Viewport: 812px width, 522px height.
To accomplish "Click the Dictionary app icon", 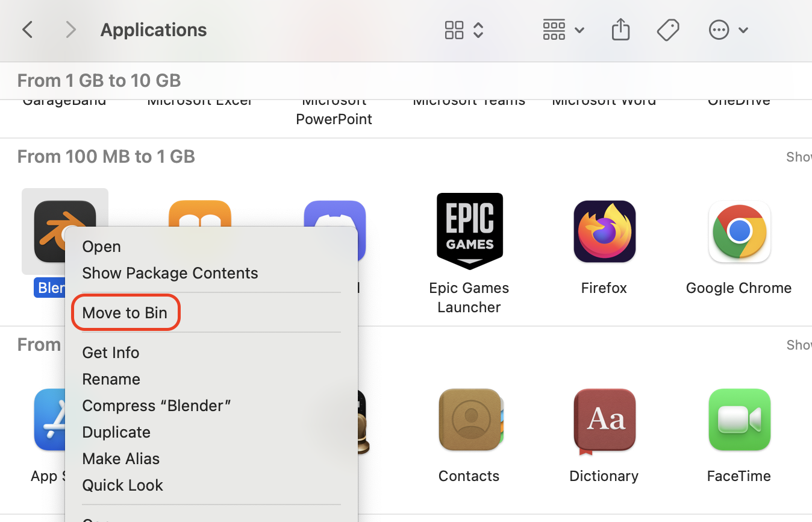I will pyautogui.click(x=604, y=420).
